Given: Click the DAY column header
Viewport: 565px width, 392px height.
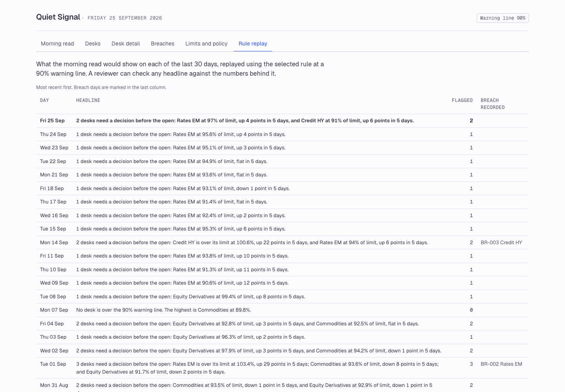Looking at the screenshot, I should coord(44,100).
